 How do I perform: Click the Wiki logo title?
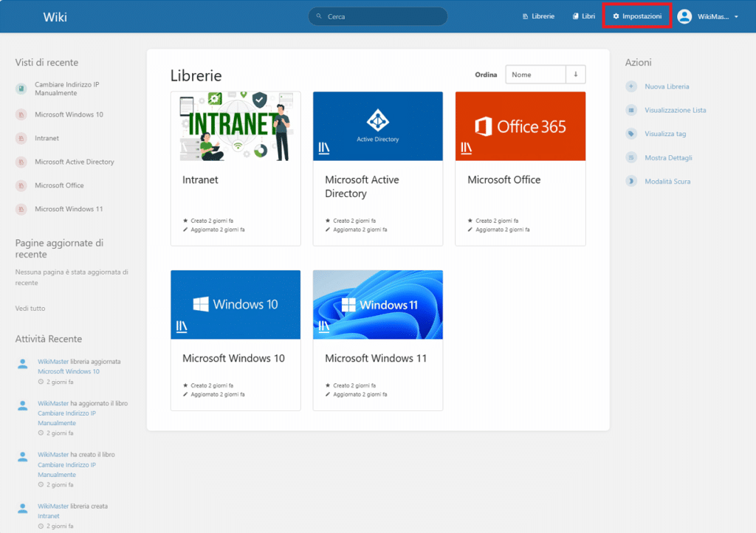[x=55, y=17]
